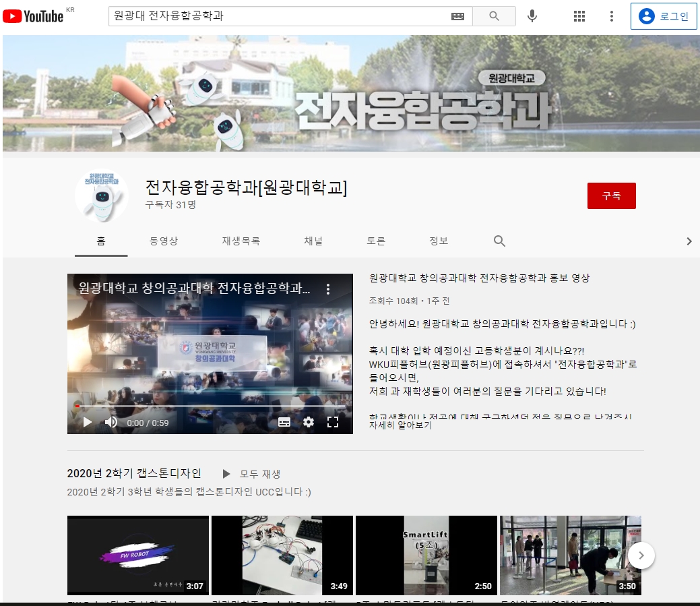700x606 pixels.
Task: Click the 로그인 sign-in button
Action: point(664,16)
